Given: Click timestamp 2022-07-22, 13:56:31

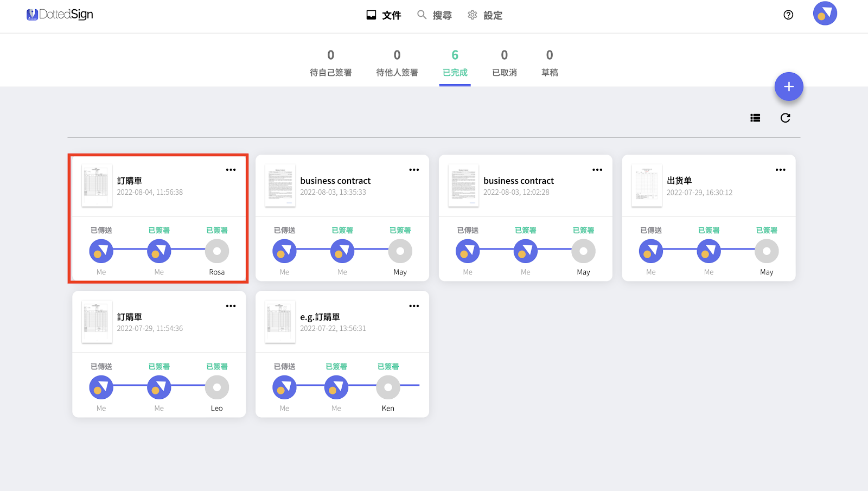Looking at the screenshot, I should tap(333, 329).
